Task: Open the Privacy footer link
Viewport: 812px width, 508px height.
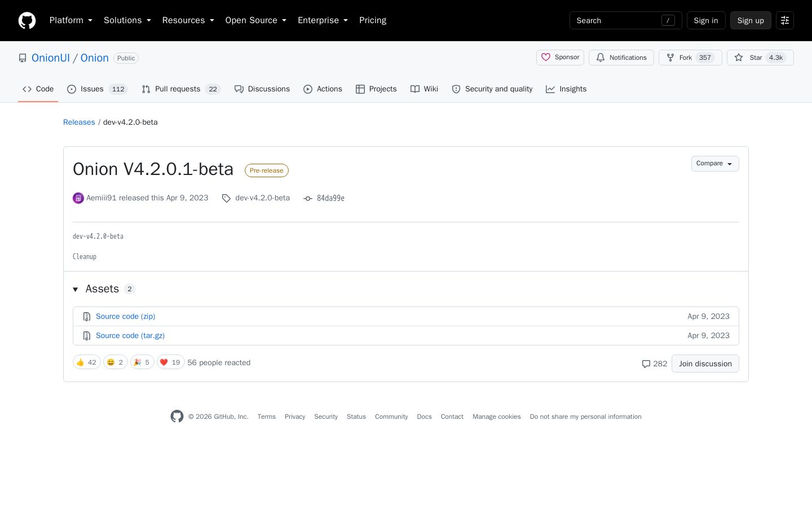Action: pyautogui.click(x=295, y=417)
